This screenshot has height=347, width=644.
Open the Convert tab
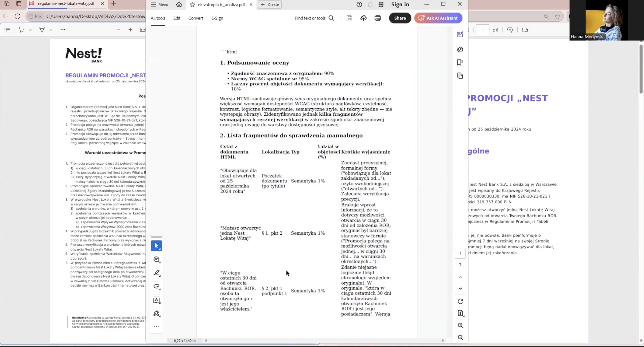tap(196, 18)
